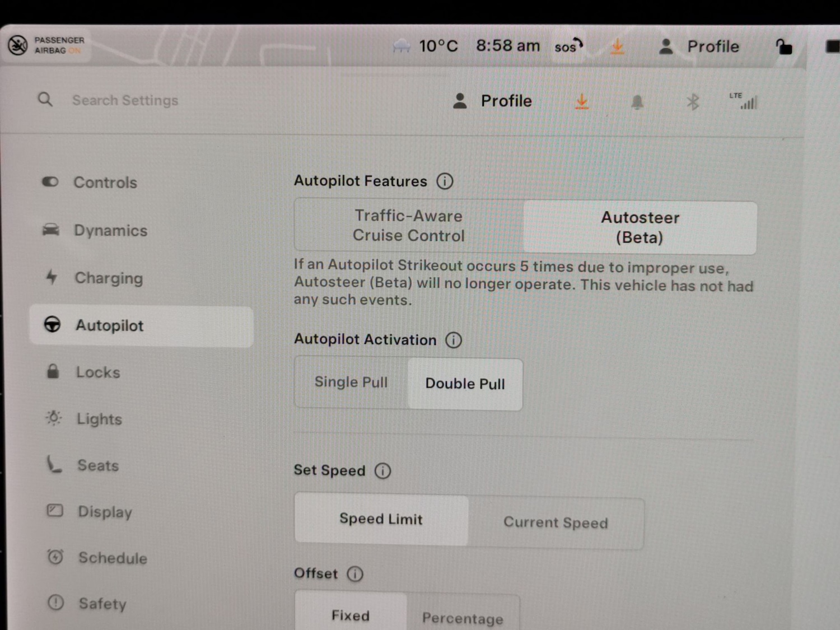Switch to the Display settings section
840x630 pixels.
(x=105, y=511)
